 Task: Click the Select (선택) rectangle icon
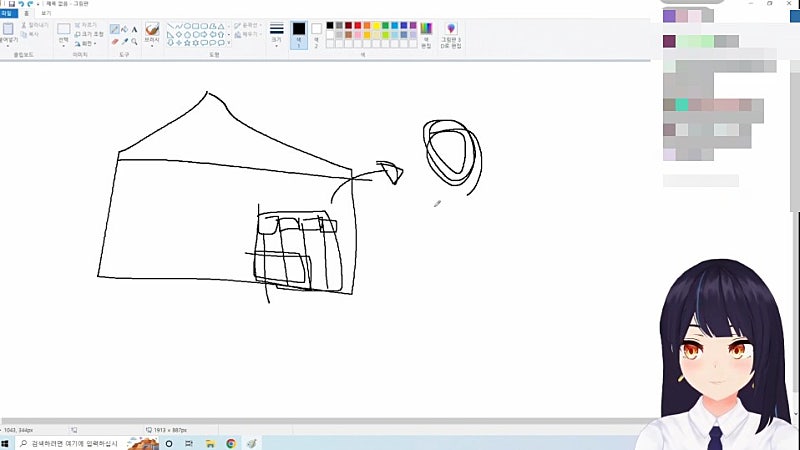tap(64, 29)
